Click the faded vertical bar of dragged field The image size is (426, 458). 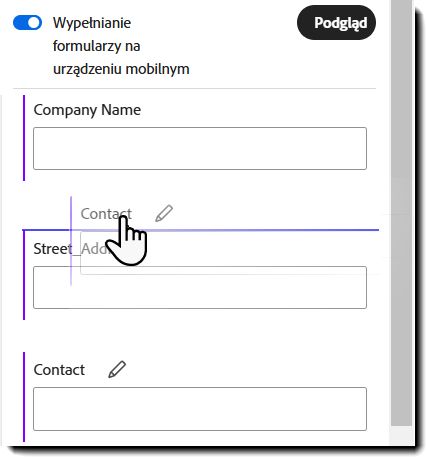(x=71, y=241)
